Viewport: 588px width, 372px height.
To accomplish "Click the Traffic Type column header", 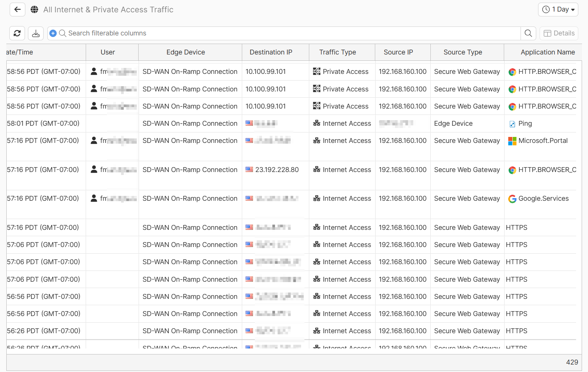I will (338, 52).
